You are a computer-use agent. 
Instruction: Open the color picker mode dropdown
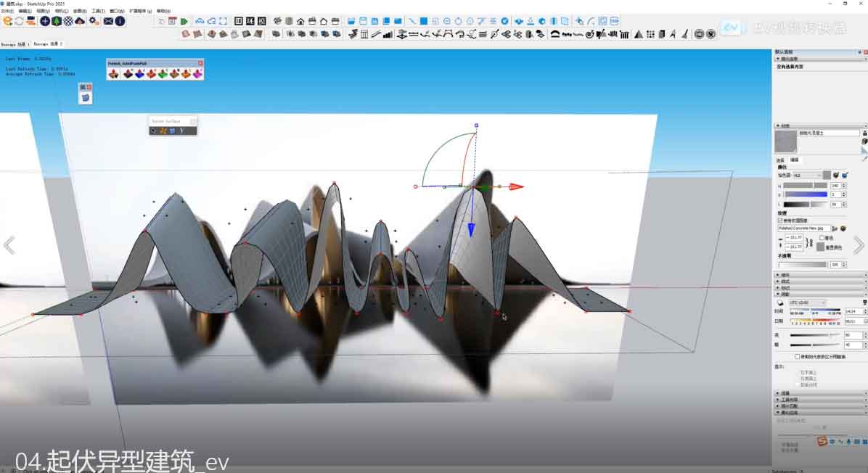(x=806, y=175)
